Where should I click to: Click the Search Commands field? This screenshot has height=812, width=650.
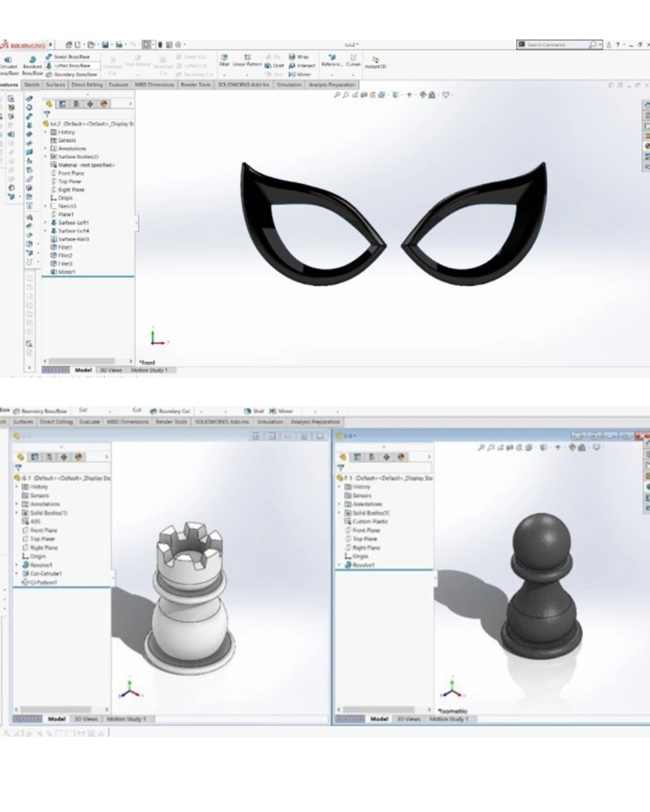point(557,45)
